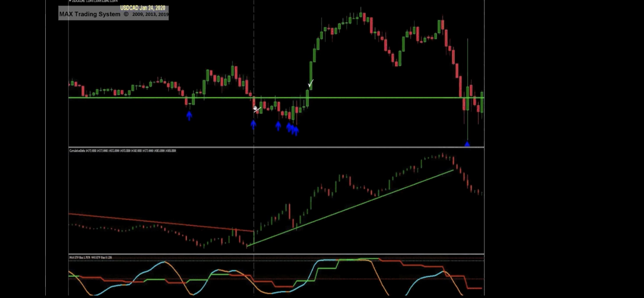The image size is (644, 298).
Task: Click the rightmost arrow in the blue arrow cluster
Action: 296,131
